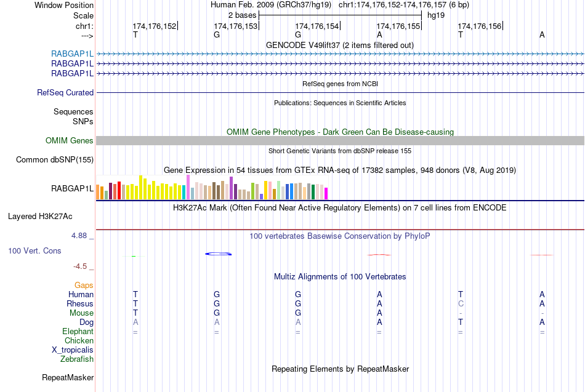Click the Scale label
The width and height of the screenshot is (585, 392).
(x=83, y=15)
